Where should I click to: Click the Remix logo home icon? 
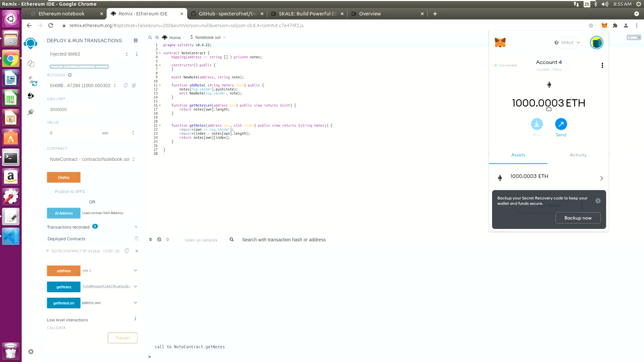tap(31, 43)
